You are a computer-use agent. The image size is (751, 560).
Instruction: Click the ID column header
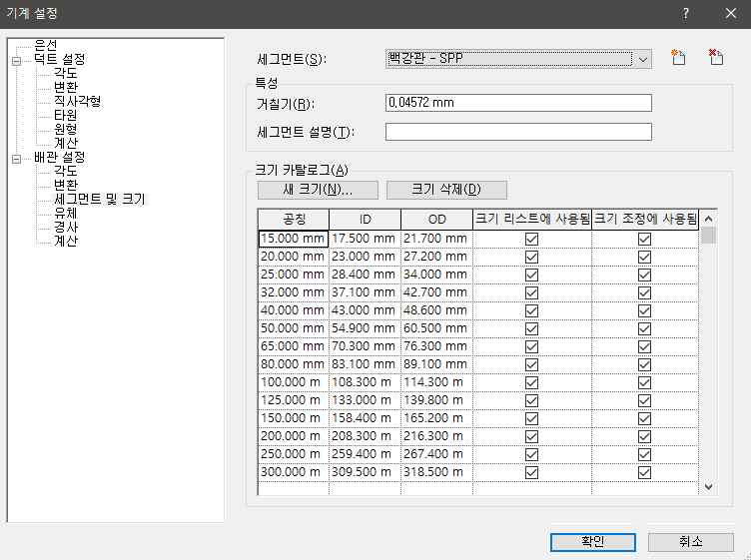(365, 220)
